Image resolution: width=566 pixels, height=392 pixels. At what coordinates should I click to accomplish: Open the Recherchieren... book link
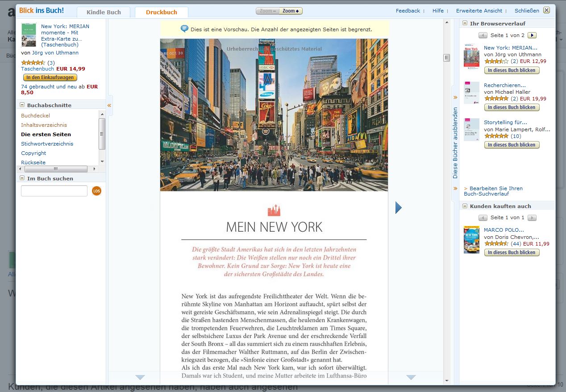pyautogui.click(x=505, y=85)
